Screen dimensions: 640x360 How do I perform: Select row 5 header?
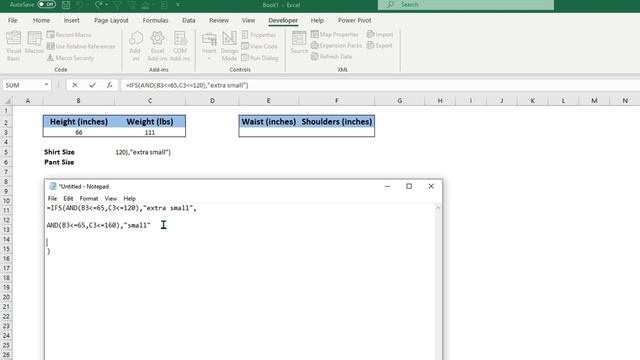click(x=6, y=152)
